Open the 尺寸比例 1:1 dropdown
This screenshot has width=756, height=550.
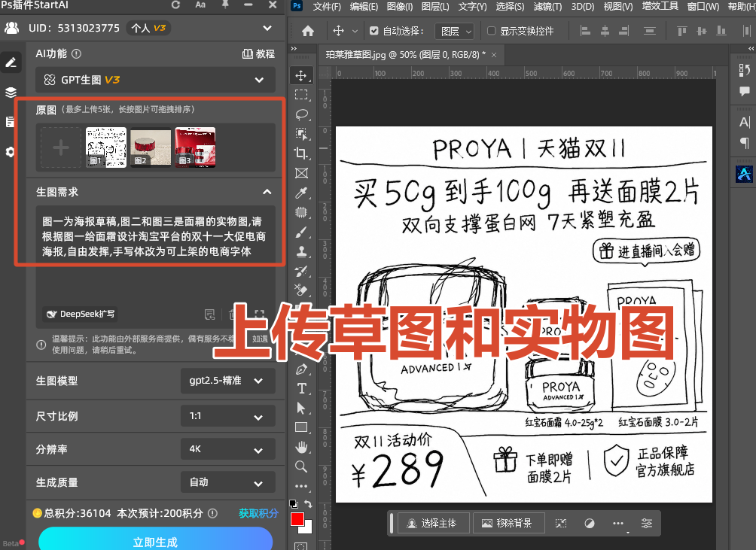227,416
